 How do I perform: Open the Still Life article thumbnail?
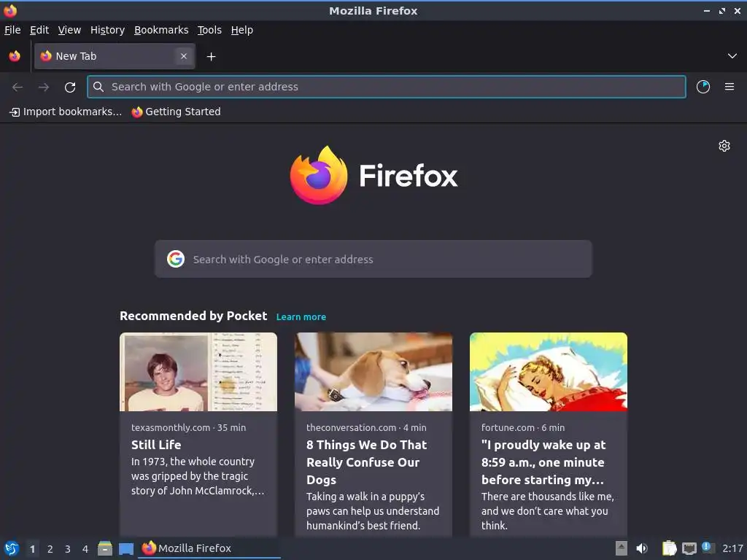point(198,372)
